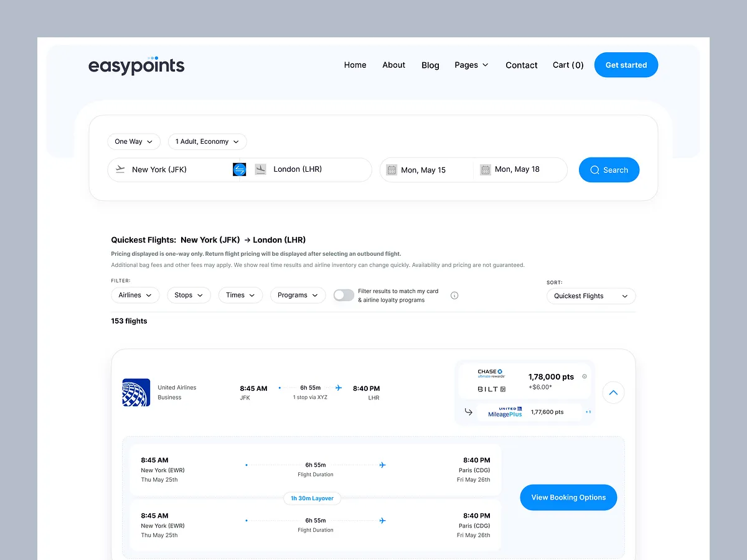The width and height of the screenshot is (747, 560).
Task: Click the departure calendar icon next to Mon, May 15
Action: pyautogui.click(x=392, y=169)
